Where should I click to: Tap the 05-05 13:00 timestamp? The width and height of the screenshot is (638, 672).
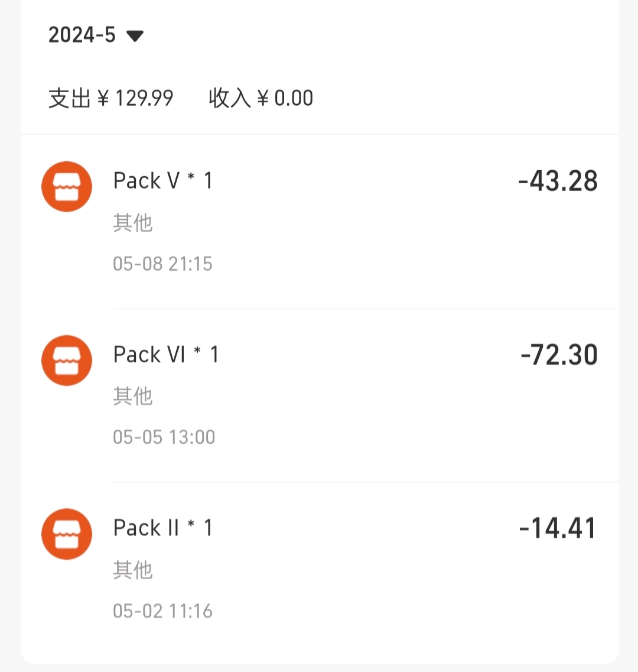pyautogui.click(x=164, y=437)
